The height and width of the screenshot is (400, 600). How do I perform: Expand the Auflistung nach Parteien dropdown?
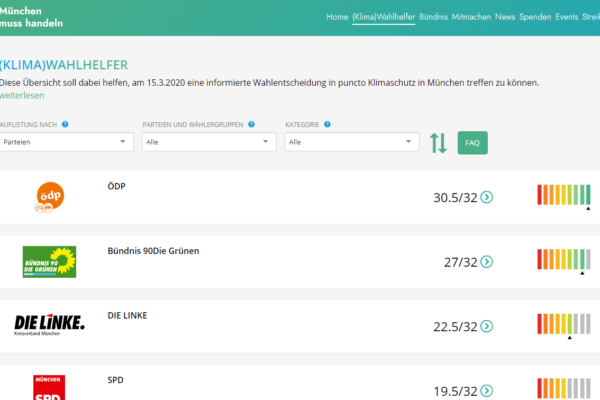coord(67,143)
